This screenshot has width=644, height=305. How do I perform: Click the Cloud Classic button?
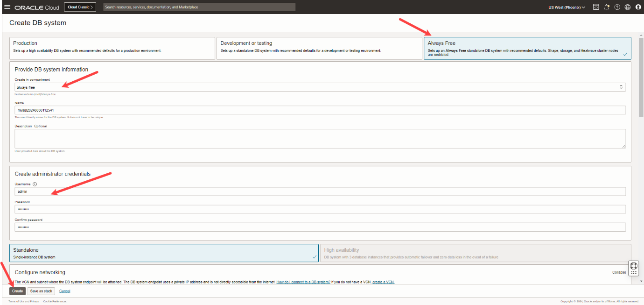[80, 7]
